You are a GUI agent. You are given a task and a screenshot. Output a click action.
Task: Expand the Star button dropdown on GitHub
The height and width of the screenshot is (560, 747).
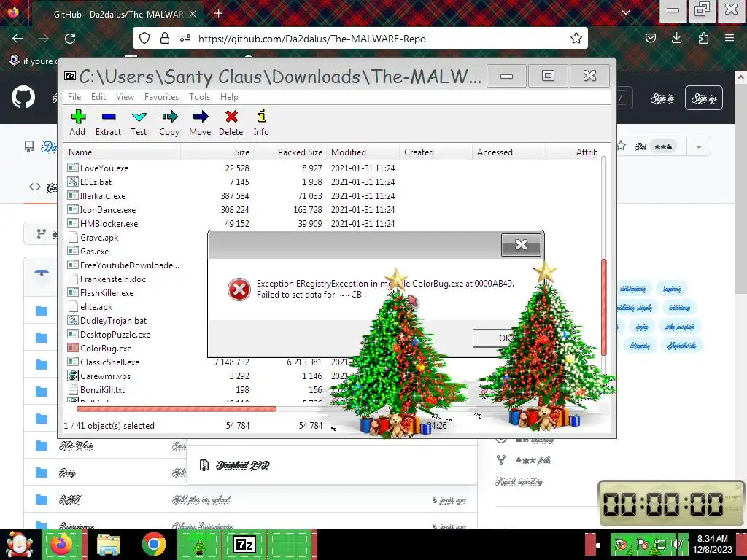tap(699, 147)
